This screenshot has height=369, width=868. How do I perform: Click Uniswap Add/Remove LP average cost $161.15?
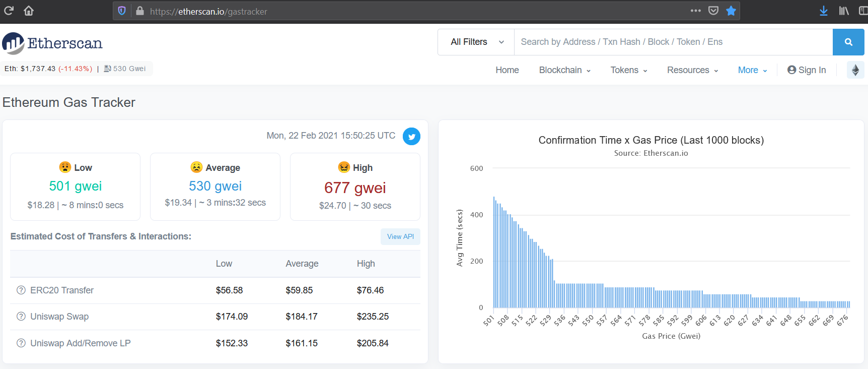(x=302, y=343)
